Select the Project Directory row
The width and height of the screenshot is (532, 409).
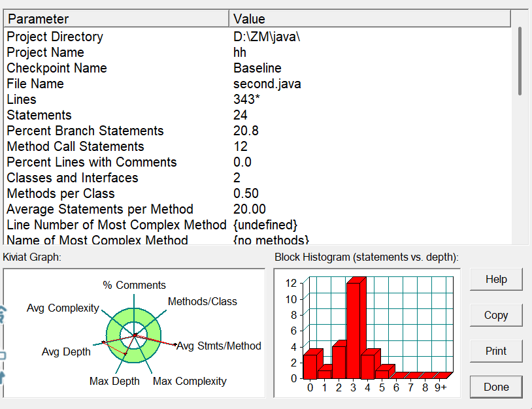[258, 37]
